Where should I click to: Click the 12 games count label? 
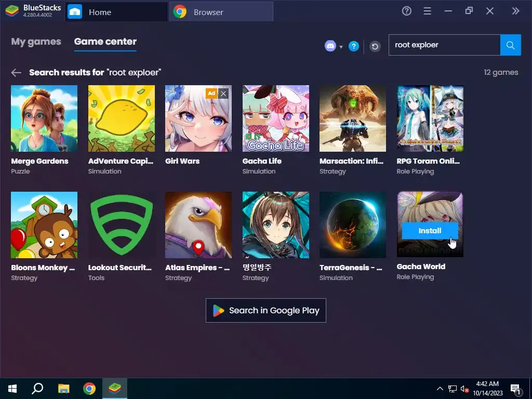(x=501, y=72)
